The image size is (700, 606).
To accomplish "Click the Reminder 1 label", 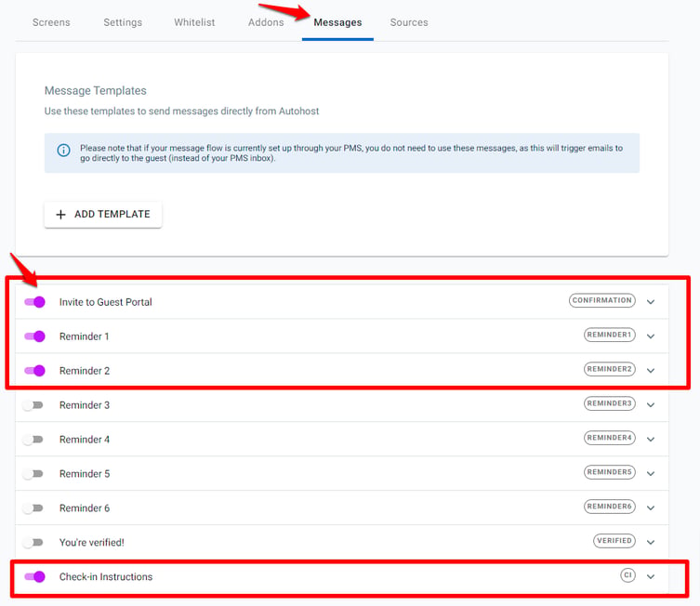I will tap(84, 336).
